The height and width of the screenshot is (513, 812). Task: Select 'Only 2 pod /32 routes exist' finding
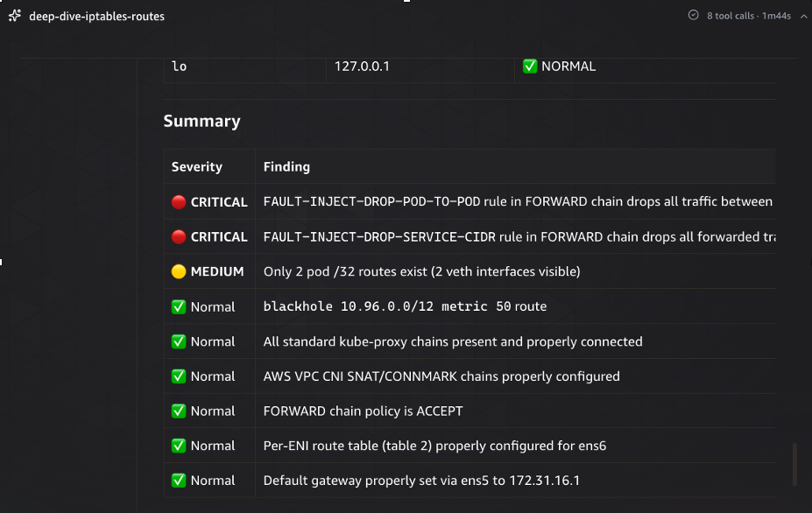pyautogui.click(x=421, y=271)
